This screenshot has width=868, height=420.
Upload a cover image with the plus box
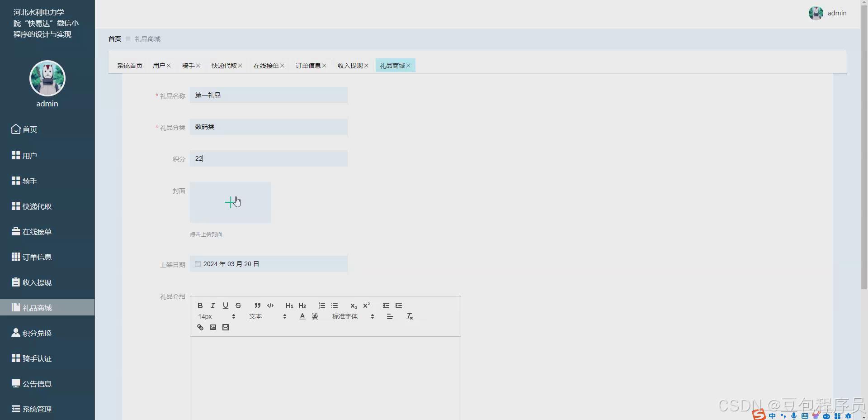point(231,202)
